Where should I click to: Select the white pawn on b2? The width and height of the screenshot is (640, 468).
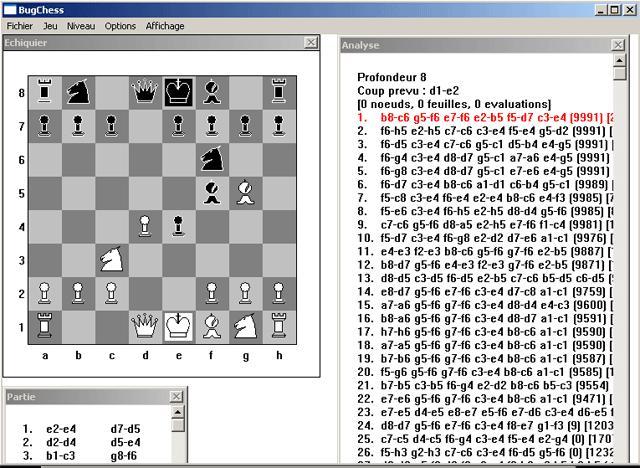click(78, 294)
